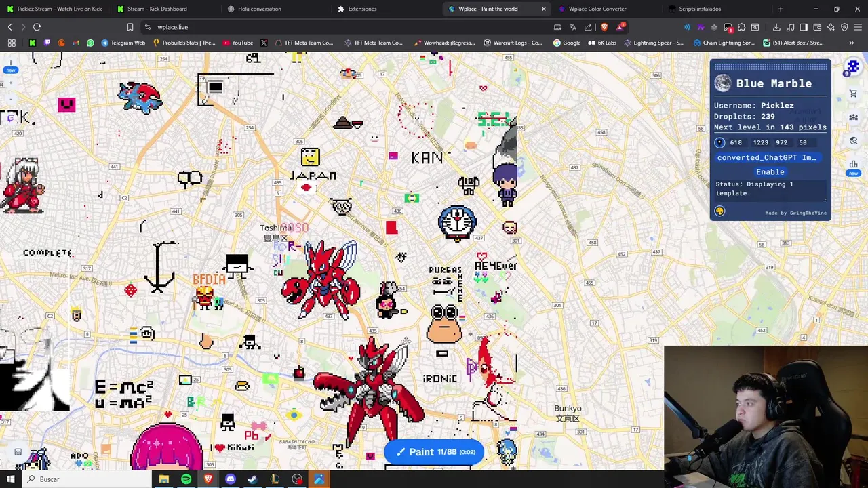Click the Windows Start button
Viewport: 868px width, 488px height.
click(x=9, y=479)
